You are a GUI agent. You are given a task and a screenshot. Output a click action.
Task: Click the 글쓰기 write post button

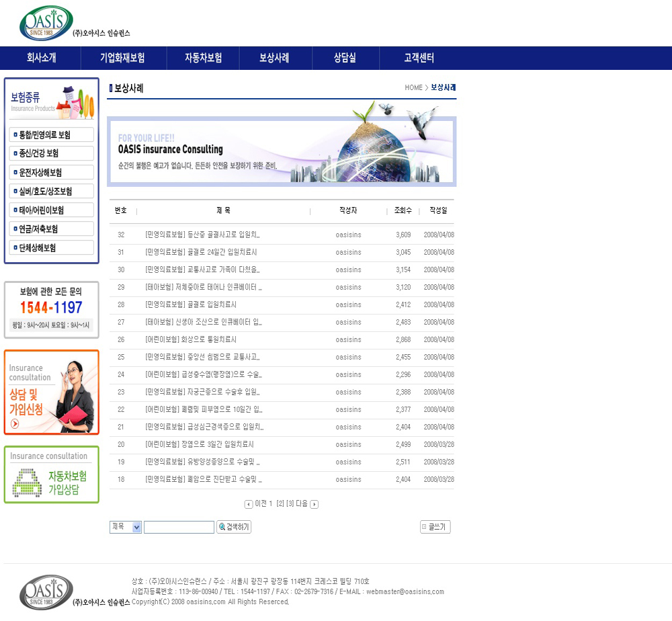tap(435, 527)
